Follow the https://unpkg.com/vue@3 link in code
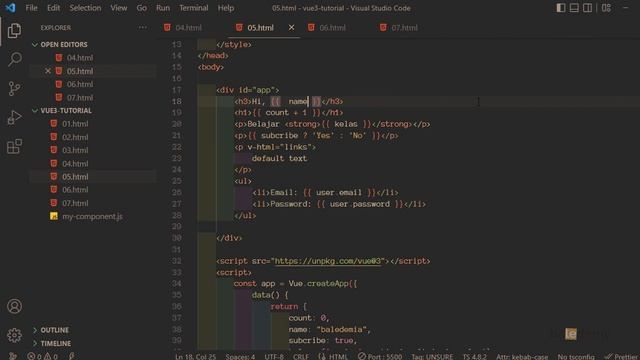This screenshot has height=360, width=640. (329, 261)
